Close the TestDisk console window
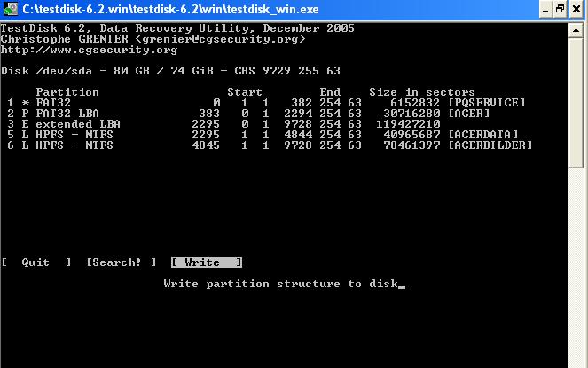This screenshot has width=588, height=368. coord(576,10)
